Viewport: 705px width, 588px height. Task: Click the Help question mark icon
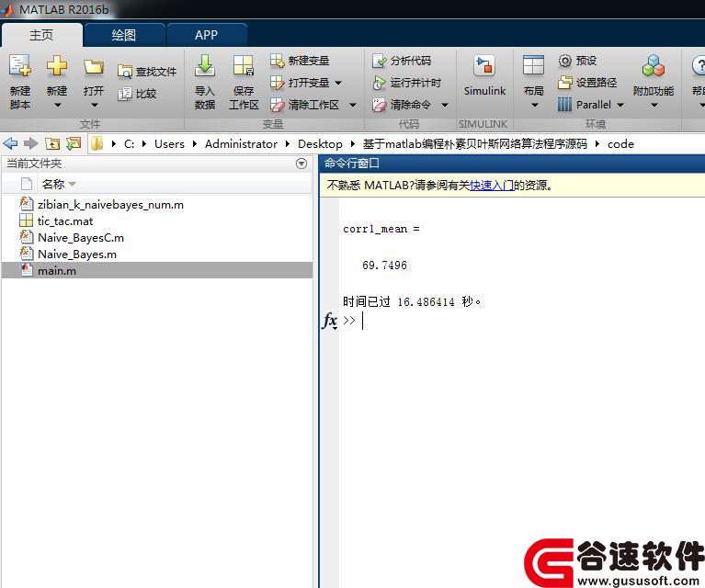pos(699,65)
